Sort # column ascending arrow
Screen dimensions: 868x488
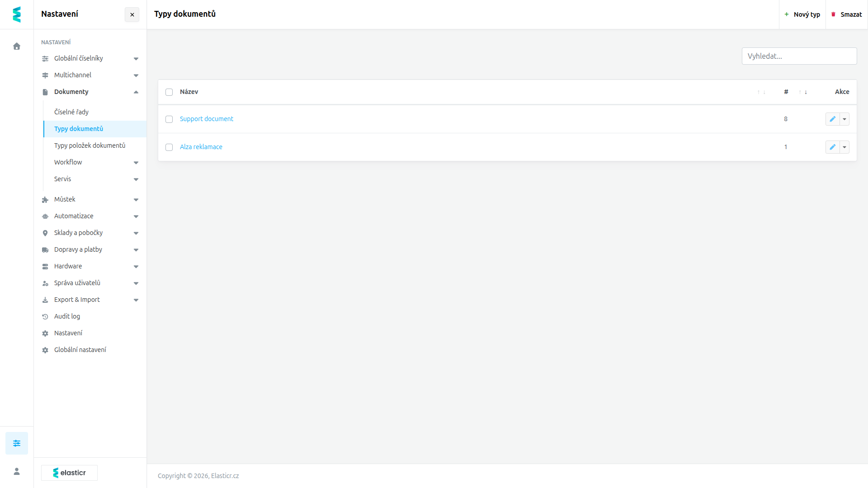(x=800, y=92)
